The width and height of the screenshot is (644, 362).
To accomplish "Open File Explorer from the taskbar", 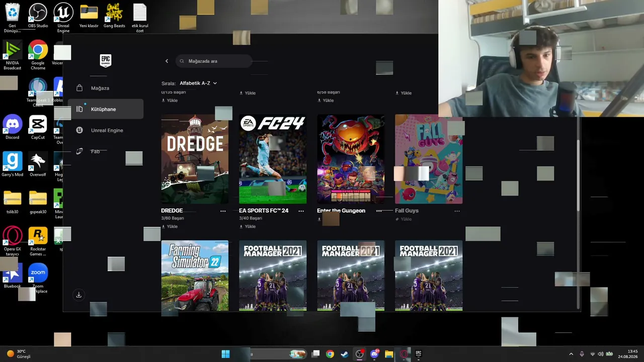I will coord(389,354).
